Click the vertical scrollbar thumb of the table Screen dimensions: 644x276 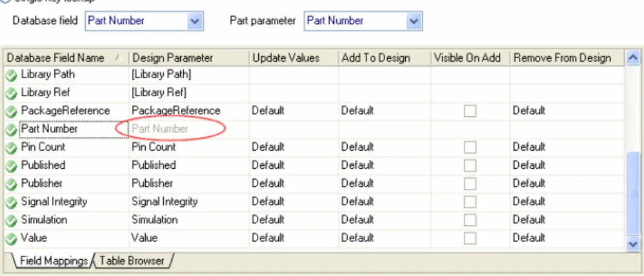pos(633,193)
